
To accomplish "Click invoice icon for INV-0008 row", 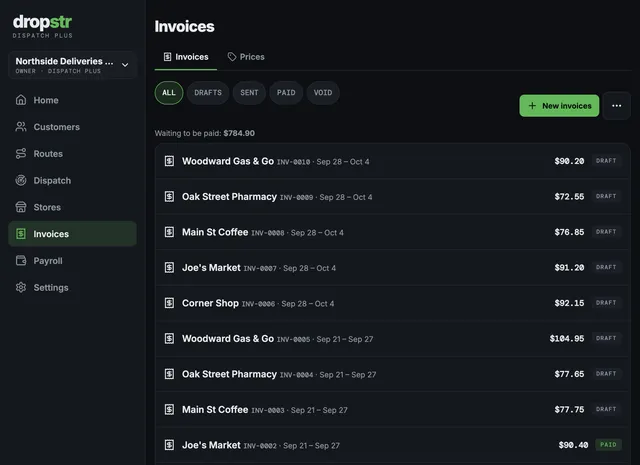I will [x=169, y=232].
